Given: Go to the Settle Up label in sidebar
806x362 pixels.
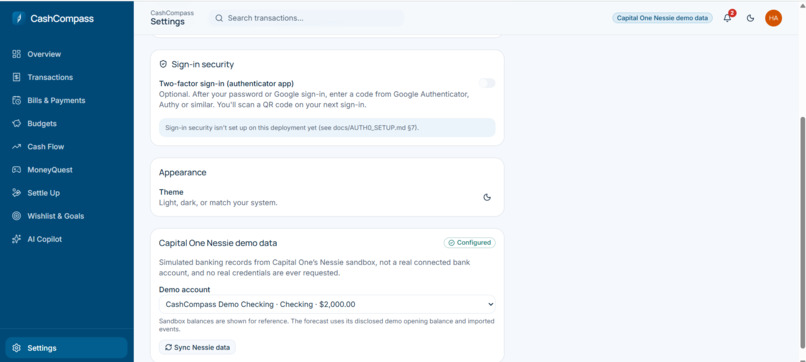Looking at the screenshot, I should pyautogui.click(x=44, y=193).
